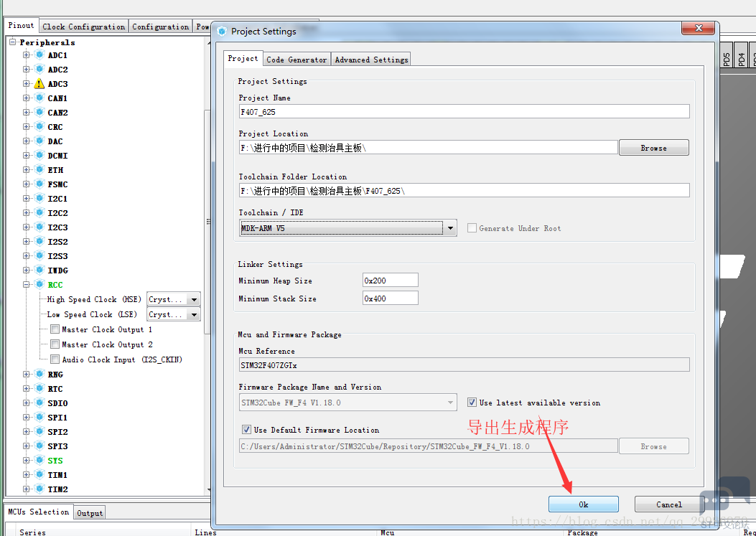This screenshot has height=536, width=756.
Task: Click the RNG peripheral cube icon
Action: tap(39, 374)
